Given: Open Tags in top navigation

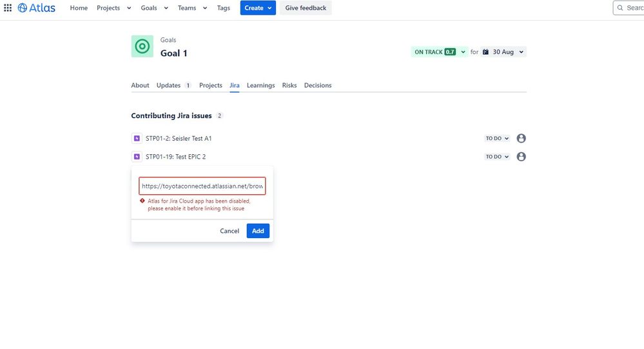Looking at the screenshot, I should (x=224, y=8).
